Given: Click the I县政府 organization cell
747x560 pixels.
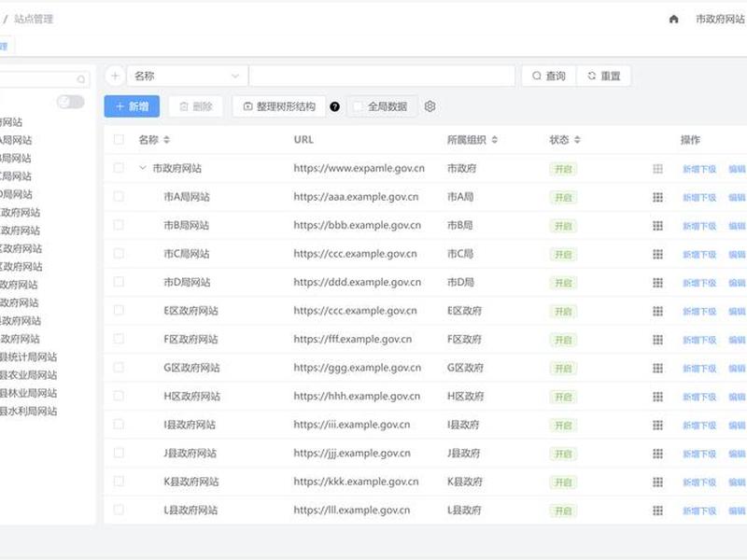Looking at the screenshot, I should tap(463, 425).
